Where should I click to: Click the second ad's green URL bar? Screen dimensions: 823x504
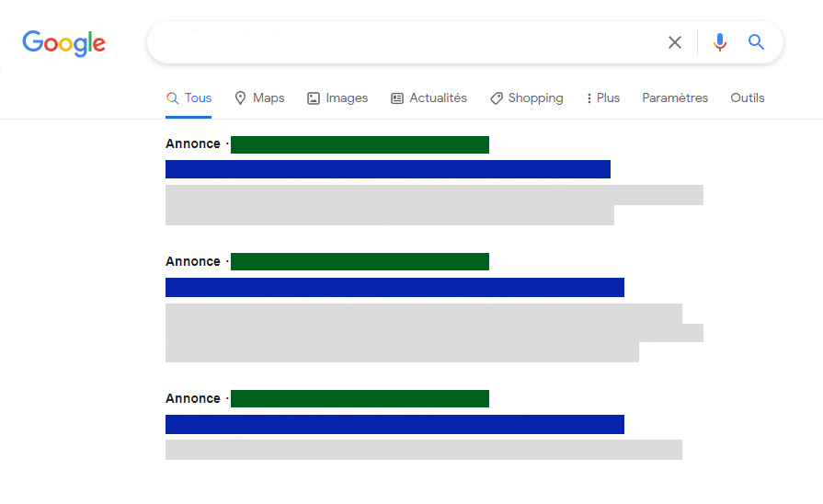[x=360, y=262]
